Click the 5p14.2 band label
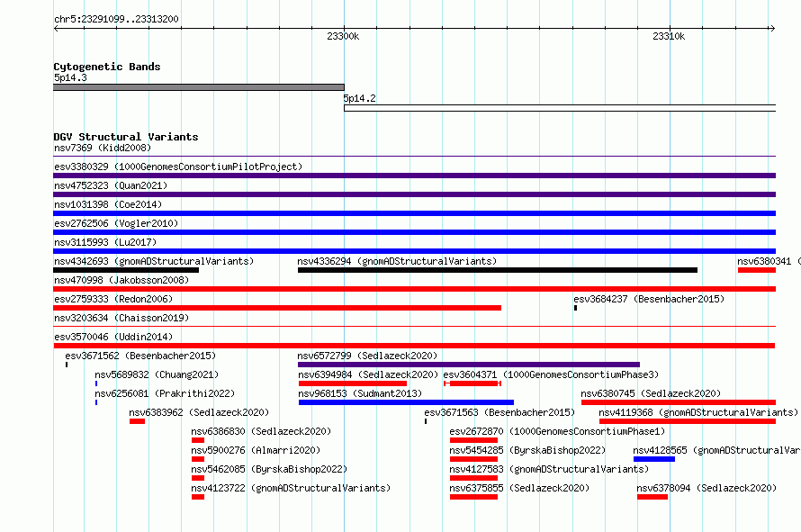 pos(360,99)
